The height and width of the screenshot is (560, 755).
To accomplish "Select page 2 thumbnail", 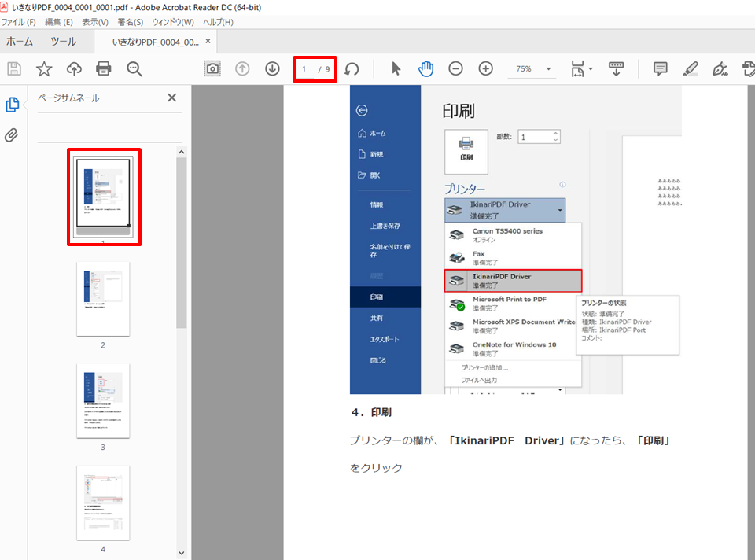I will pos(103,299).
